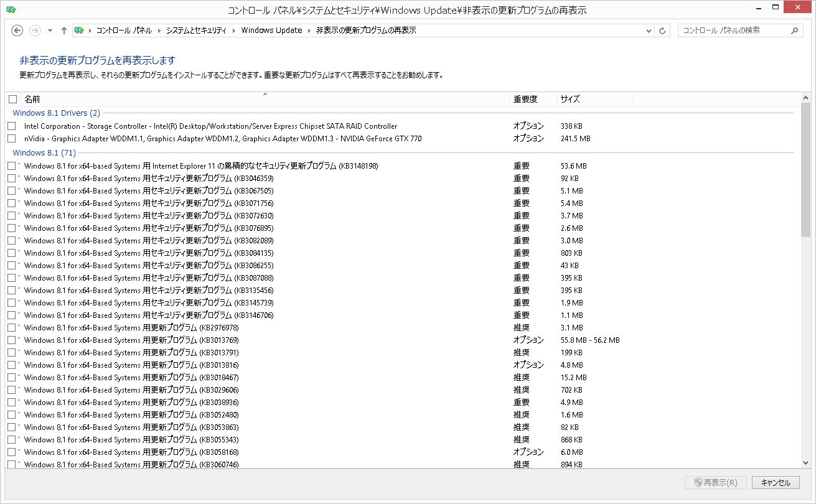This screenshot has height=504, width=816.
Task: Click the Windows Update title bar icon
Action: (x=11, y=10)
